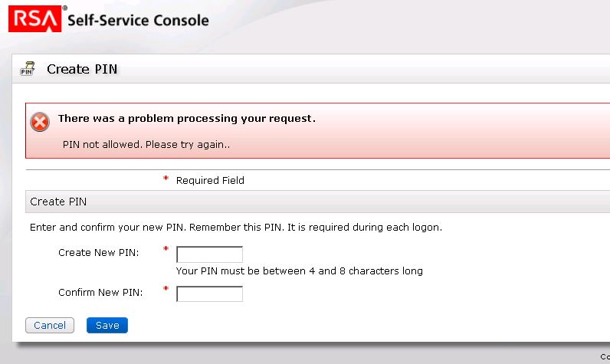This screenshot has height=364, width=610.
Task: Click the Required Field legend text
Action: coord(210,181)
